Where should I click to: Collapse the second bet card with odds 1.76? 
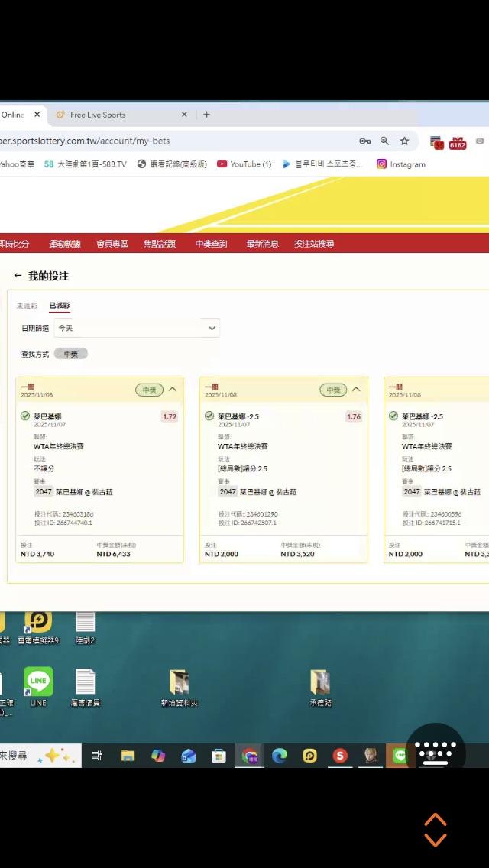coord(356,390)
